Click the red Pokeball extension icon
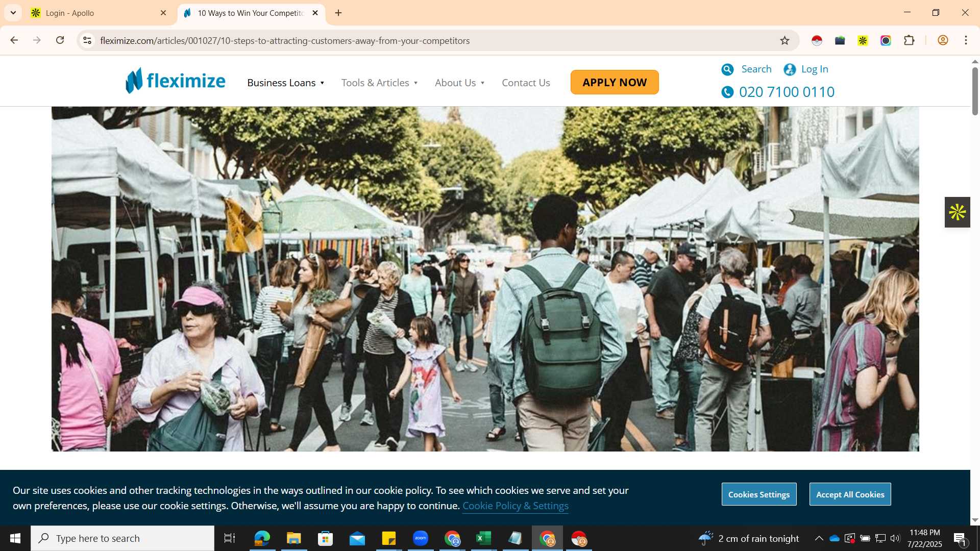 point(817,40)
